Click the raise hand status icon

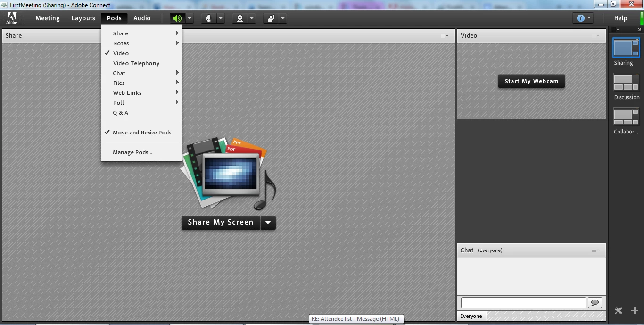(x=271, y=18)
